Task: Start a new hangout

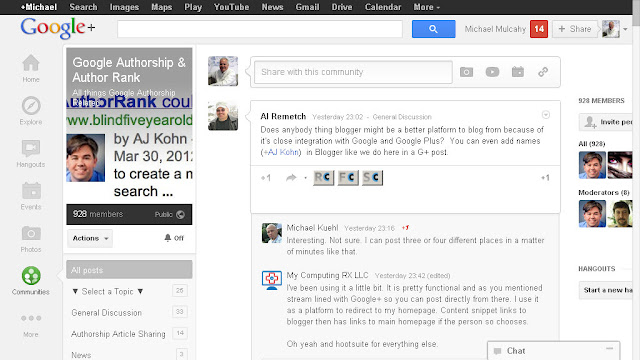Action: (x=606, y=290)
